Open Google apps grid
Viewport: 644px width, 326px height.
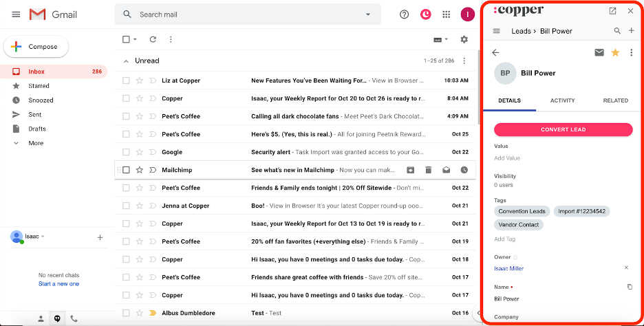click(x=447, y=14)
